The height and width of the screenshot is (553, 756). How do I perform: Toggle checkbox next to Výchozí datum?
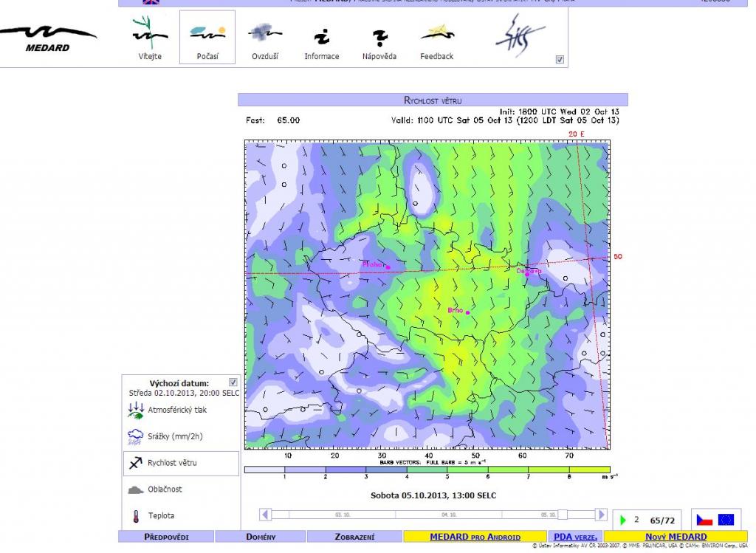pos(233,382)
